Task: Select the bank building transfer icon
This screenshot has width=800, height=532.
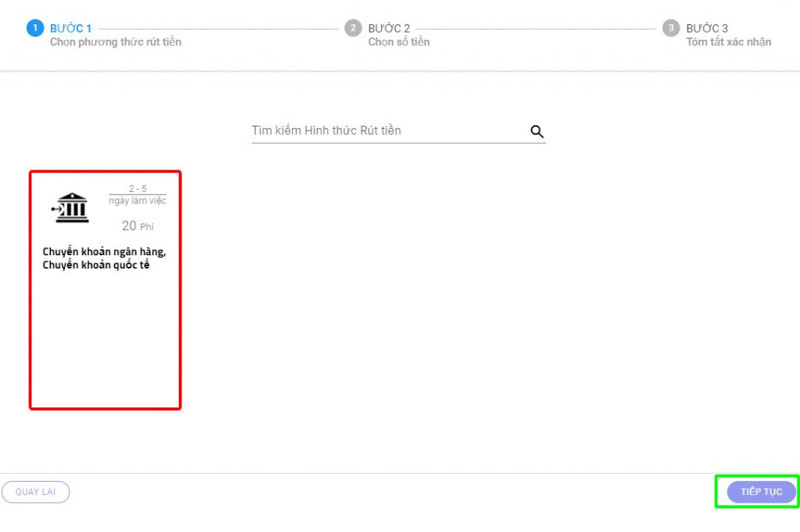Action: (x=70, y=208)
